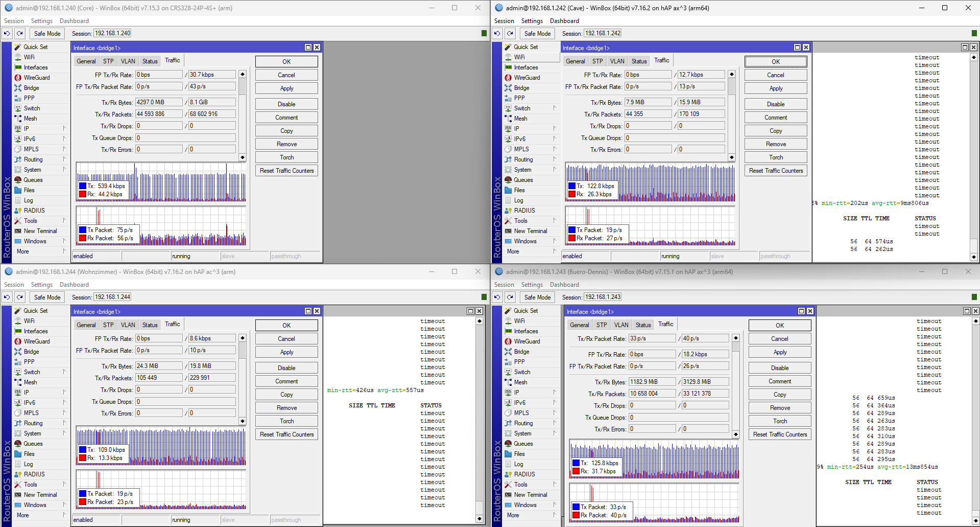The height and width of the screenshot is (527, 980).
Task: Enable Safe Mode in the Cave window
Action: [537, 34]
